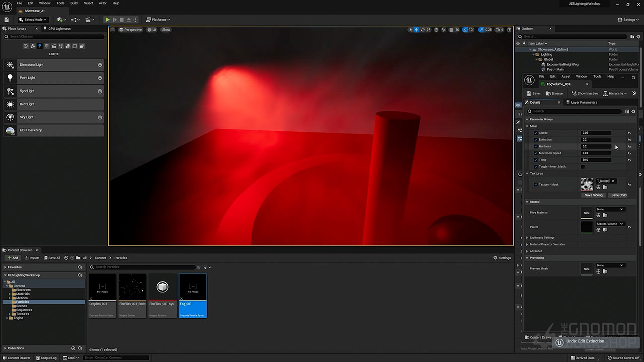Open the details panel settings gear
The height and width of the screenshot is (362, 644).
point(633,111)
